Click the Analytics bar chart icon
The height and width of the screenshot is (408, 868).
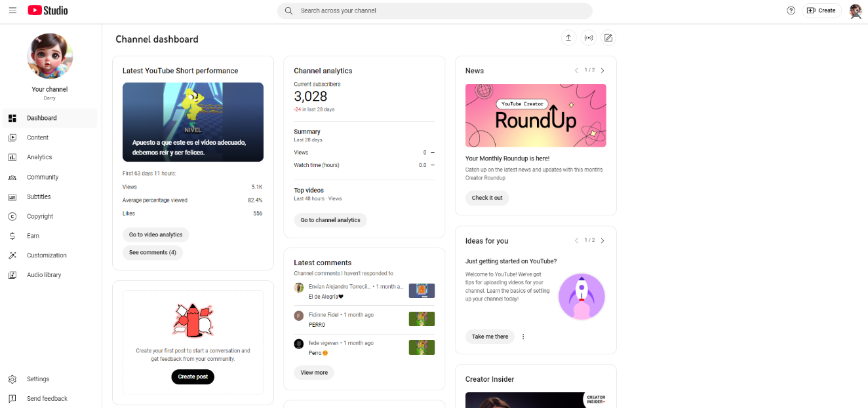click(12, 157)
